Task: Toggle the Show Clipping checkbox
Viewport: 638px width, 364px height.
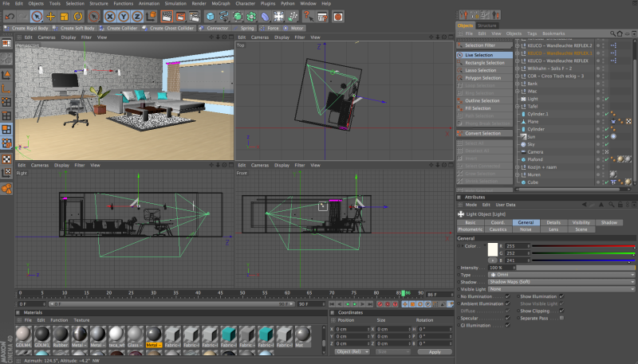Action: tap(561, 311)
